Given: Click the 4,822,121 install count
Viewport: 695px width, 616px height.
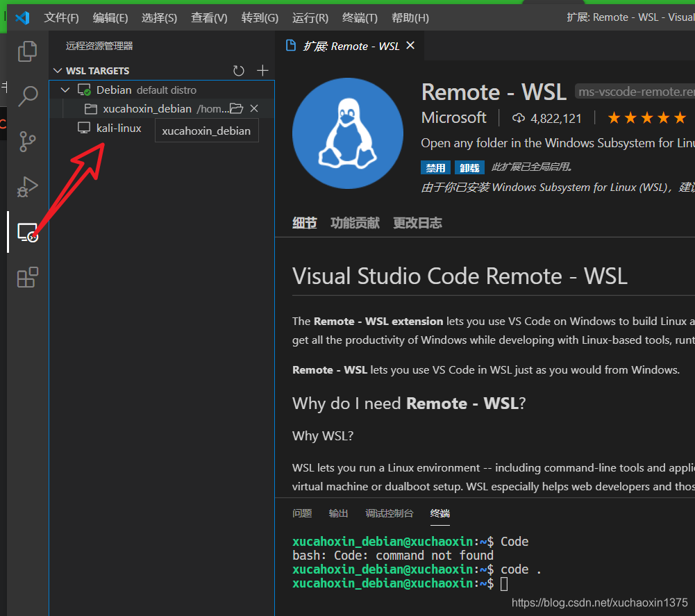Looking at the screenshot, I should click(x=556, y=119).
